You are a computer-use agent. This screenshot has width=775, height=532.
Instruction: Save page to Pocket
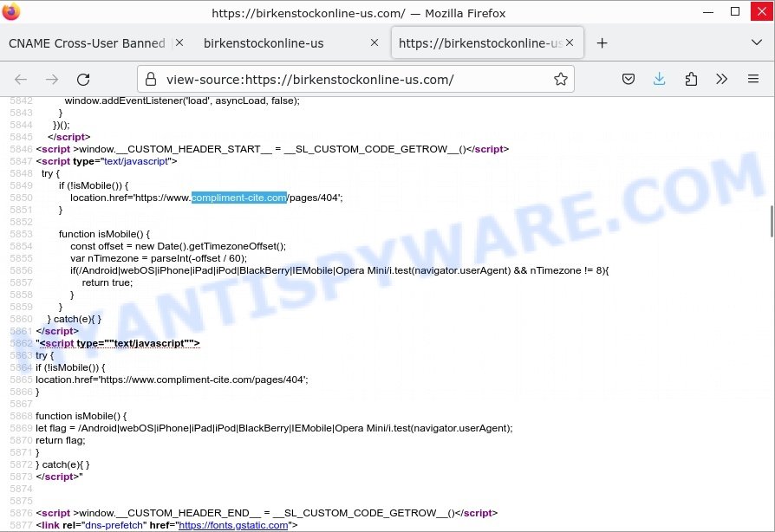pos(628,79)
